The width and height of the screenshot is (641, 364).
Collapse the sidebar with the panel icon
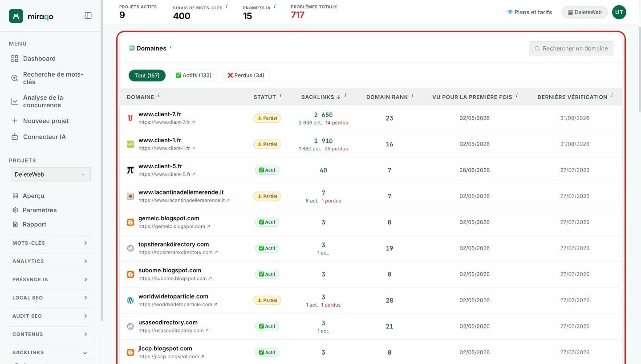tap(88, 16)
